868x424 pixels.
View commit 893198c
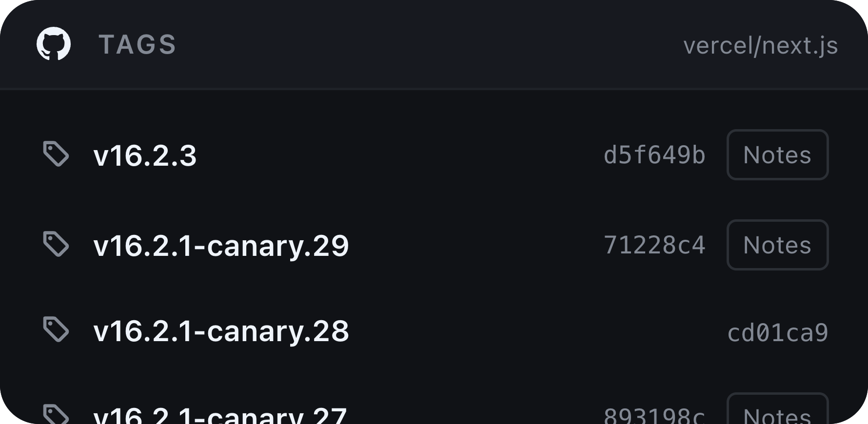coord(654,415)
